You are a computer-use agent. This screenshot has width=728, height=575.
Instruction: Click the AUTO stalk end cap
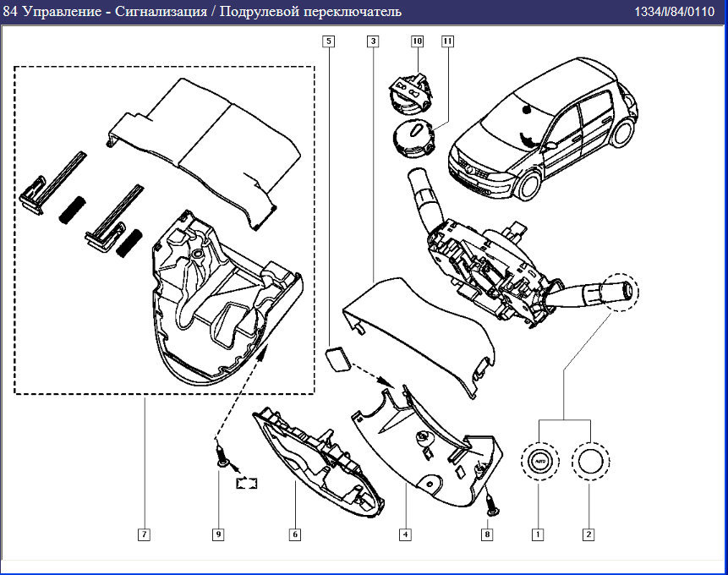[539, 462]
